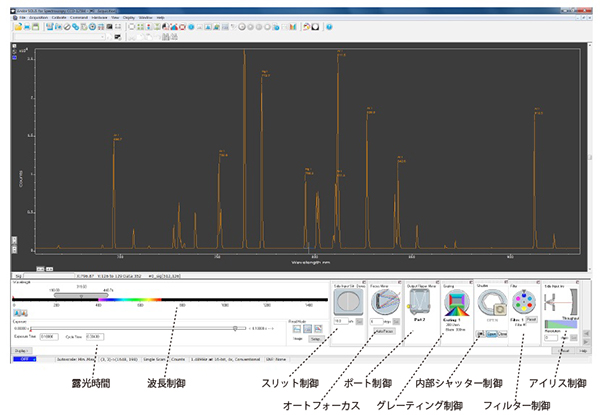This screenshot has height=415, width=600.
Task: Open the Display menu
Action: (129, 18)
